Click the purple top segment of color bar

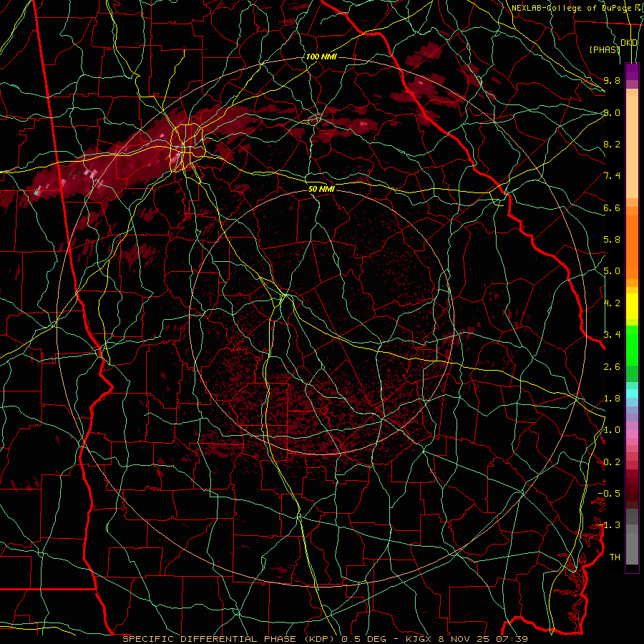(632, 72)
